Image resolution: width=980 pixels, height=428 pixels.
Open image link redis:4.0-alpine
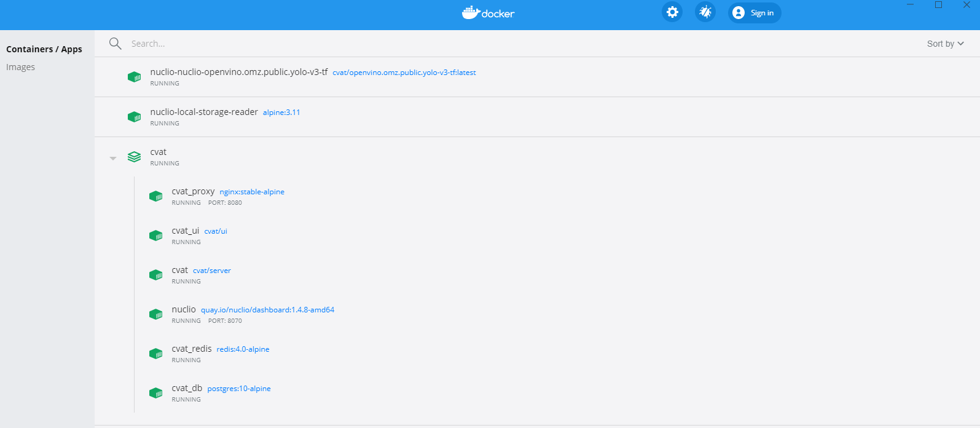tap(243, 349)
